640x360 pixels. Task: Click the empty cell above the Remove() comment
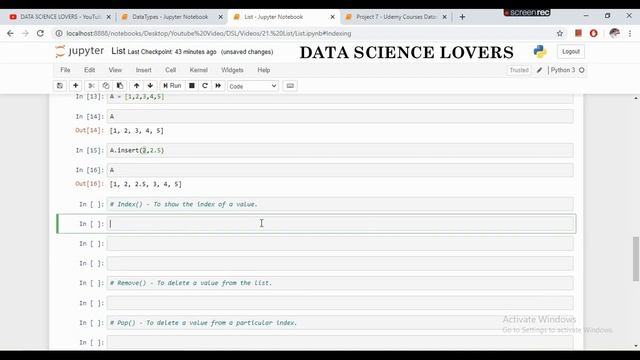[340, 263]
